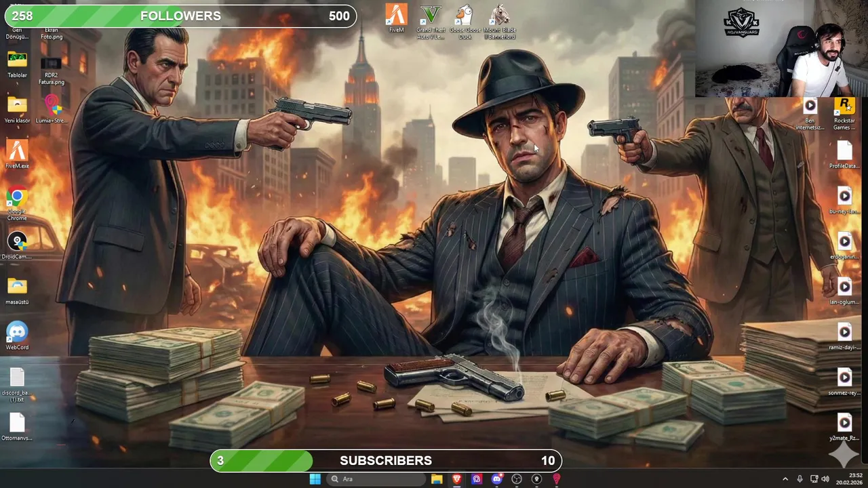
Task: Click the microphone tray icon
Action: [x=800, y=479]
